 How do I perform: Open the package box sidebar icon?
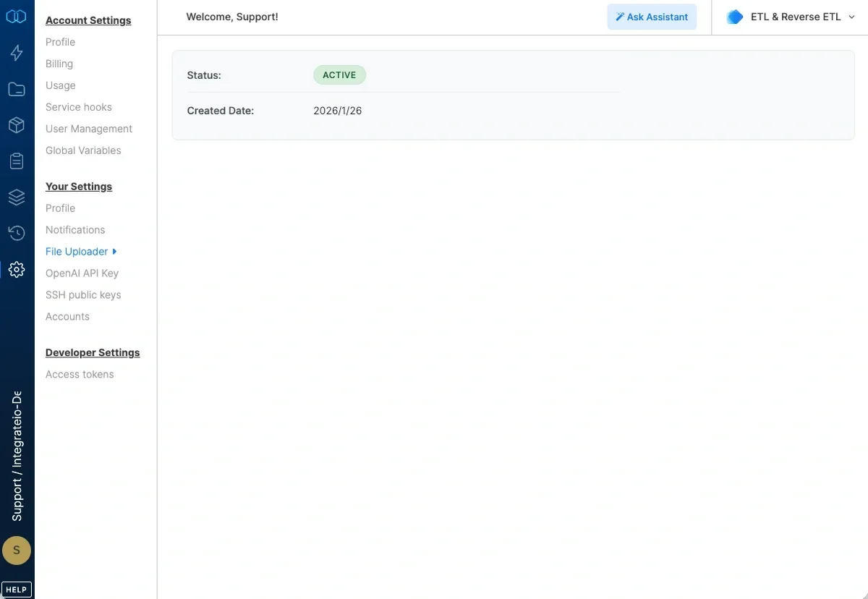coord(16,125)
